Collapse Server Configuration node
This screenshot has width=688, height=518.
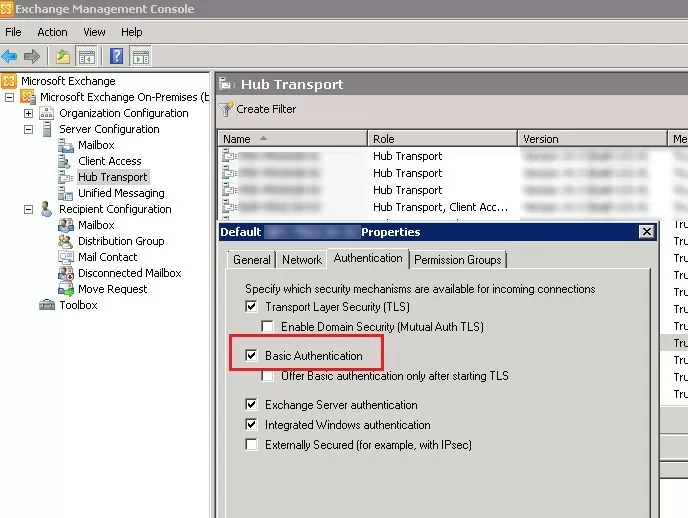(29, 129)
